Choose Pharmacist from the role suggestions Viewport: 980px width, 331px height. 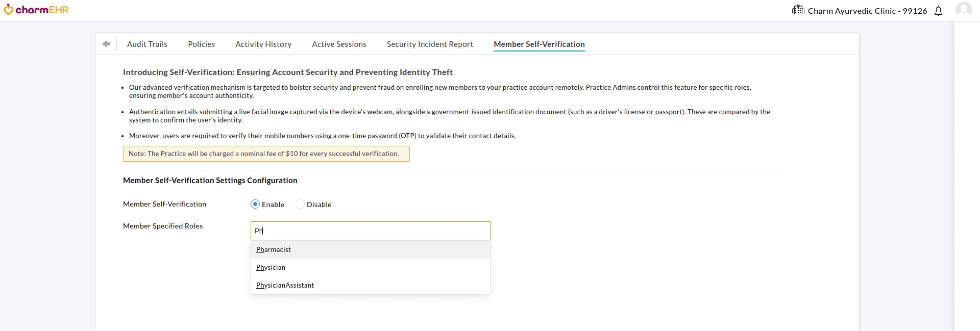click(274, 249)
